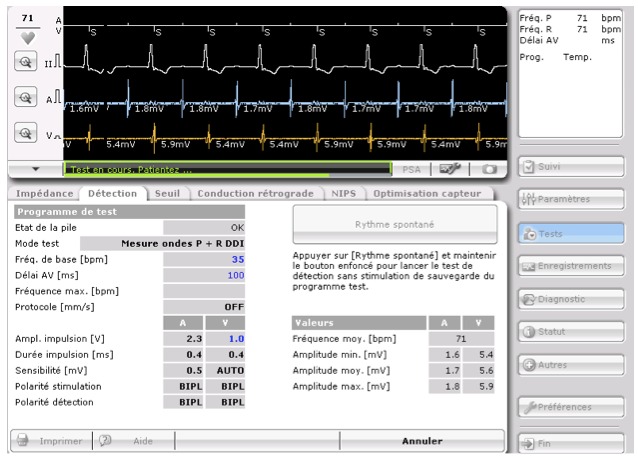Click the green test progress bar
This screenshot has height=460, width=638.
[226, 170]
